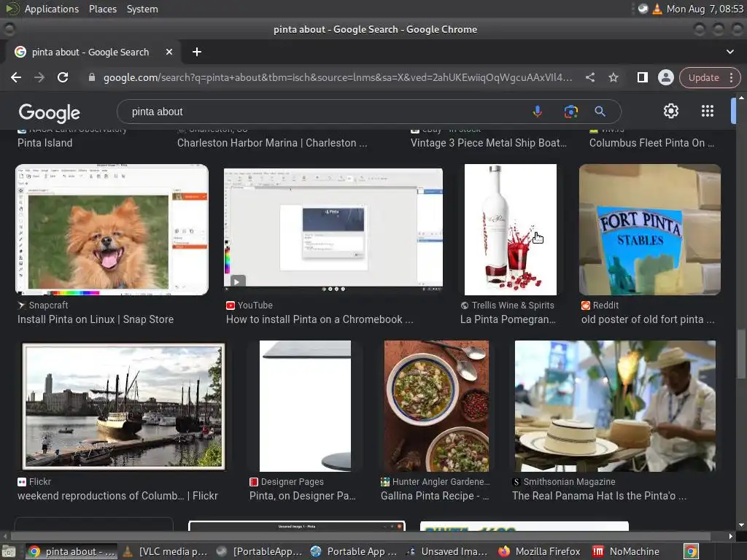
Task: Open Chrome three-dot menu
Action: (x=731, y=77)
